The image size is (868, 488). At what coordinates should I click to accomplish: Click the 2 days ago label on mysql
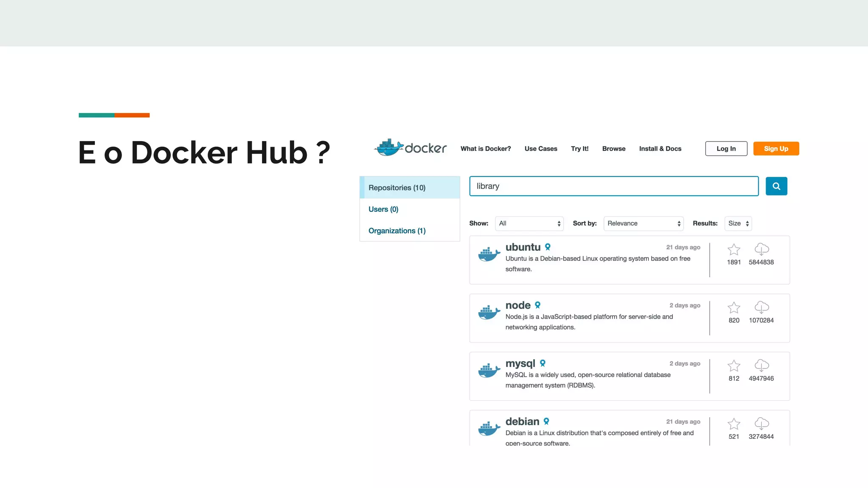coord(684,363)
